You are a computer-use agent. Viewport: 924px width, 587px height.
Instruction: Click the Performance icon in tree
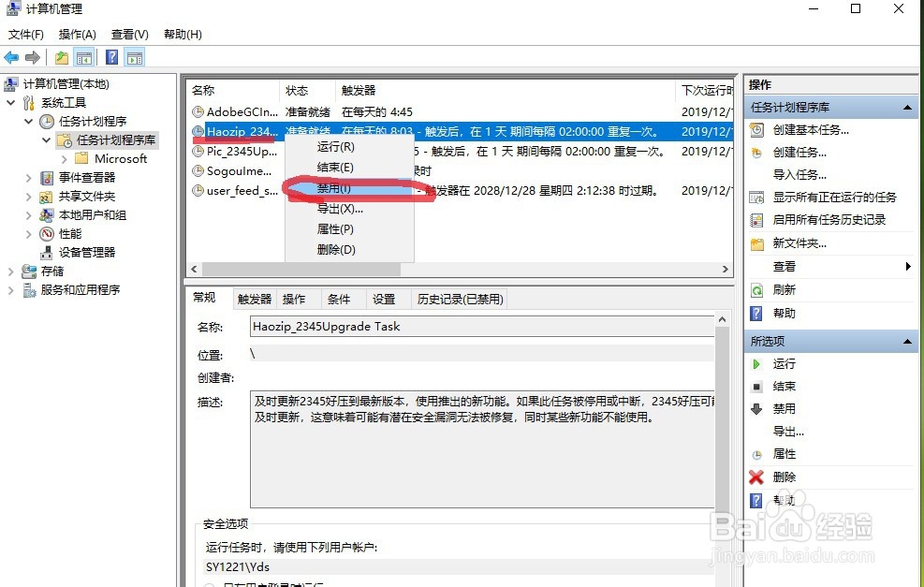point(47,234)
